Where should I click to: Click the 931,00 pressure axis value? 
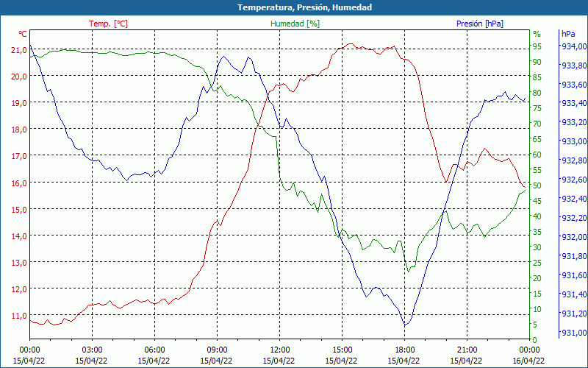point(573,333)
